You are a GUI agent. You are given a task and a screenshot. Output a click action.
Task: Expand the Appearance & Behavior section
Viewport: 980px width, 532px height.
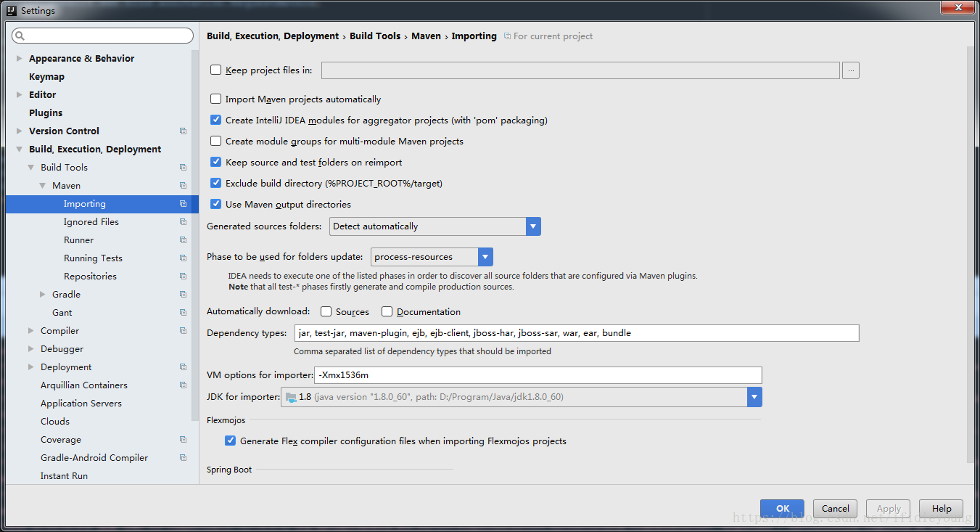point(20,59)
